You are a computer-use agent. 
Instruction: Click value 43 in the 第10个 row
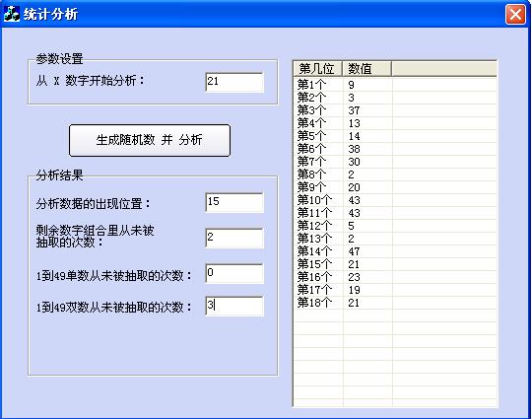(x=354, y=200)
